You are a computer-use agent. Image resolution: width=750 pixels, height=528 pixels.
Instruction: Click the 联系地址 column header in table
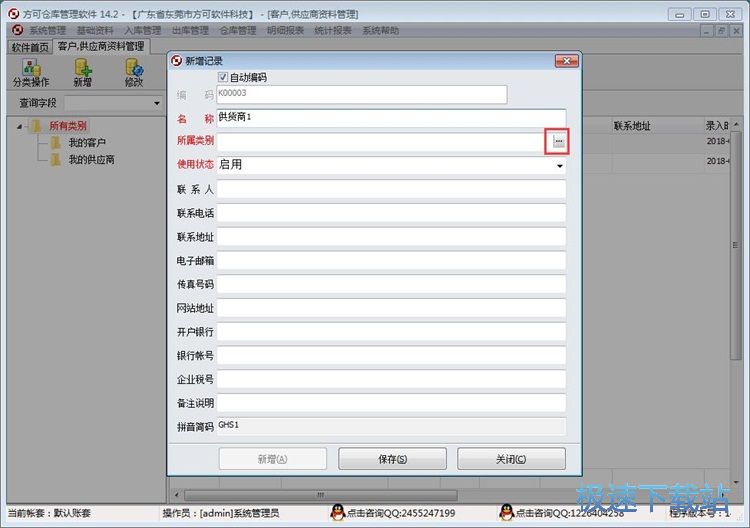click(632, 126)
